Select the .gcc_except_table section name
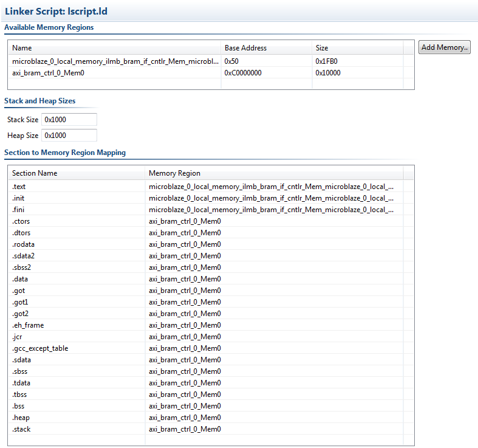This screenshot has width=478, height=448. point(40,348)
